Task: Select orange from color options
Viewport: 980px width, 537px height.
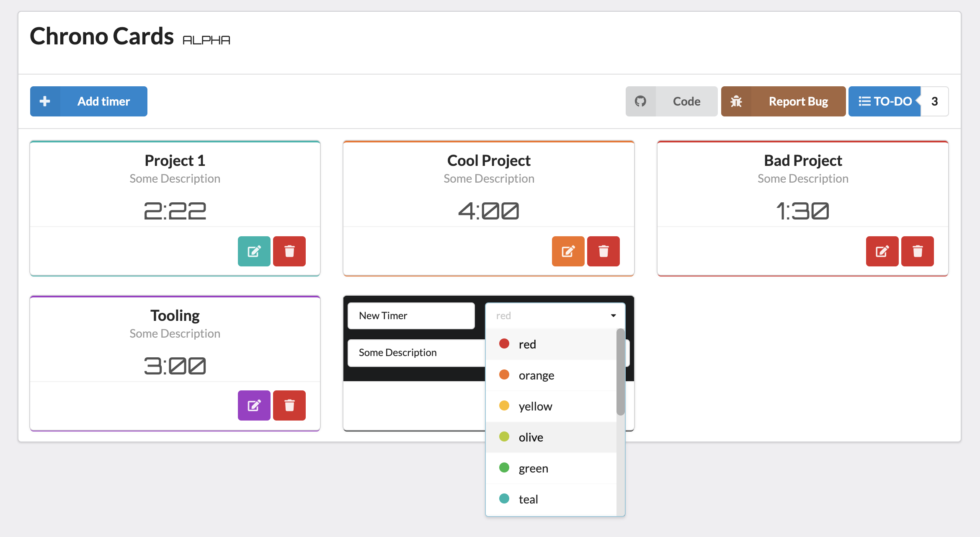Action: [535, 374]
